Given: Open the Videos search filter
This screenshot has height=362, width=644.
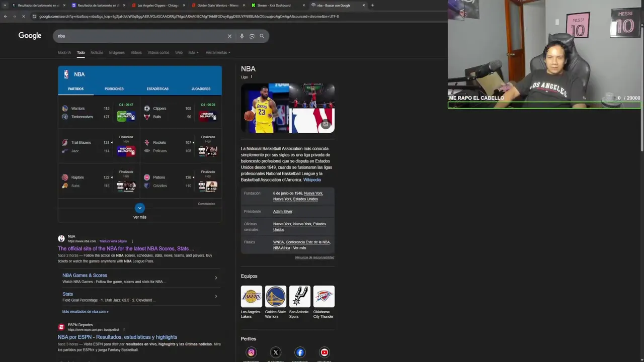Looking at the screenshot, I should pyautogui.click(x=136, y=53).
